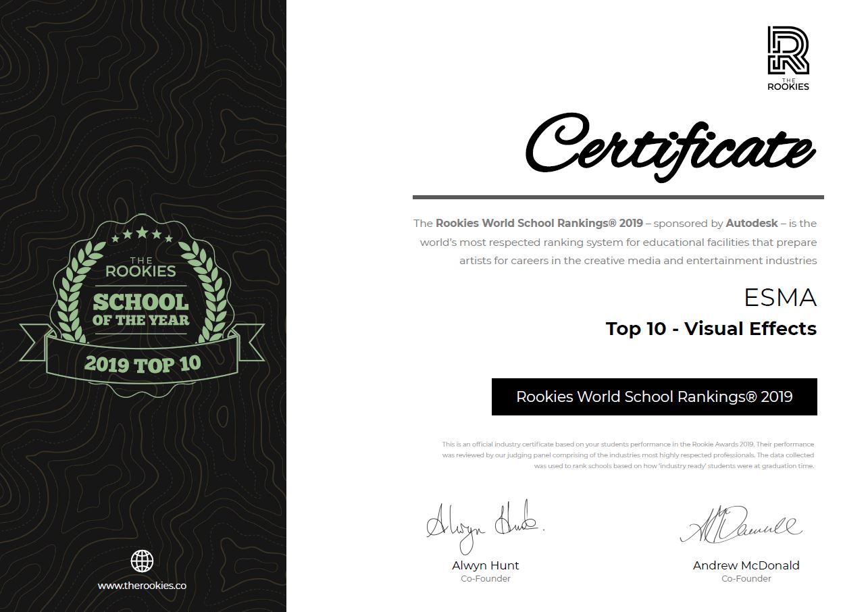Click The Rookies logo at top right
This screenshot has width=868, height=612.
(788, 58)
